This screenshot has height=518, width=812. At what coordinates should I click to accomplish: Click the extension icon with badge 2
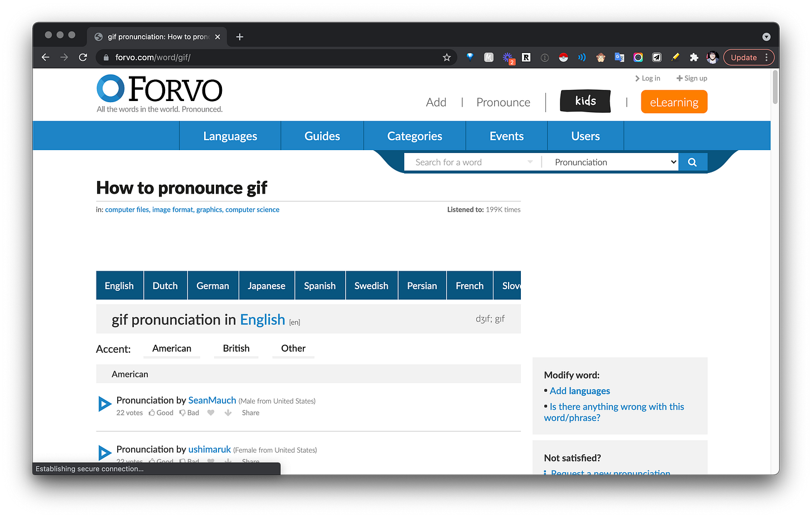pyautogui.click(x=508, y=58)
